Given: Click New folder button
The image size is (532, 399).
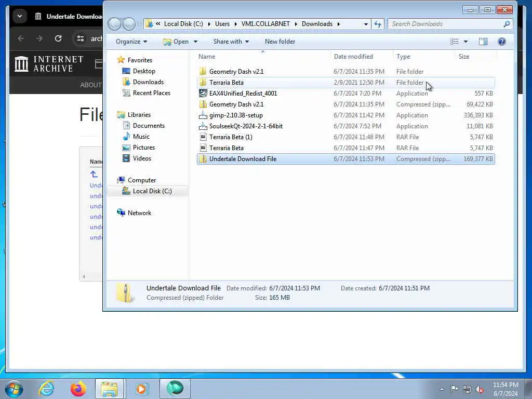Looking at the screenshot, I should coord(280,42).
